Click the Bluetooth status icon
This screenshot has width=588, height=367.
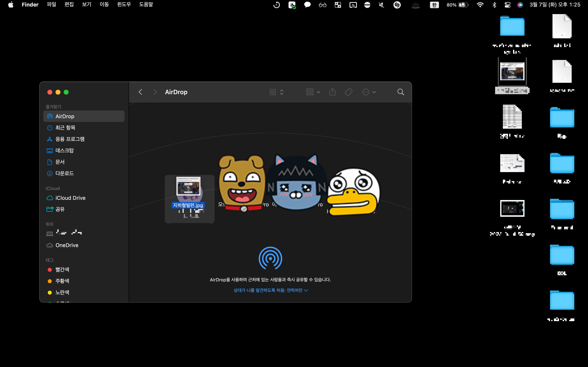[x=494, y=5]
